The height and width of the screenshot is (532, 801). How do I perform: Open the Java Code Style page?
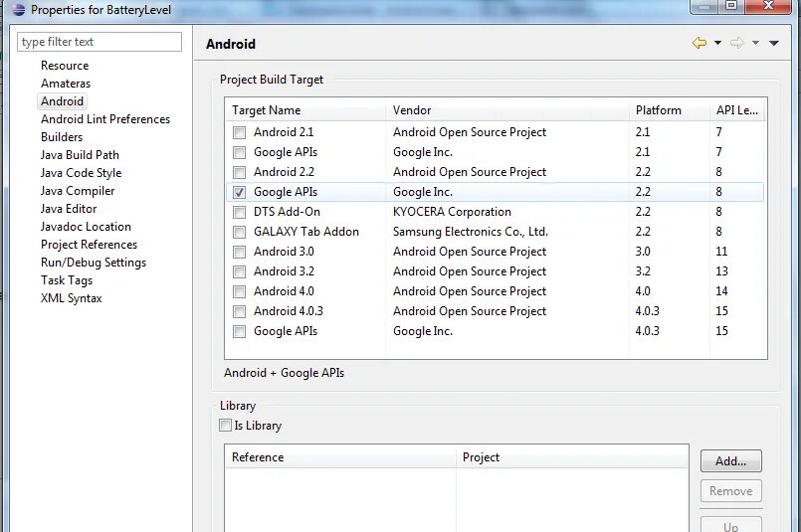82,173
